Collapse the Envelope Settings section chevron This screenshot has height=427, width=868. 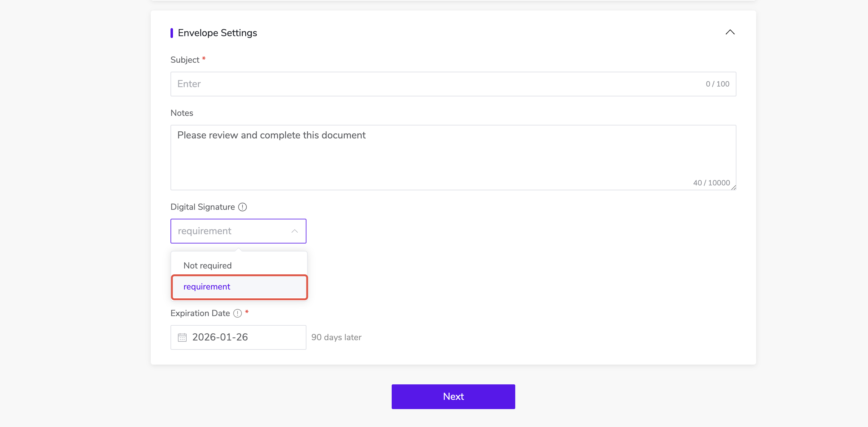pos(730,32)
